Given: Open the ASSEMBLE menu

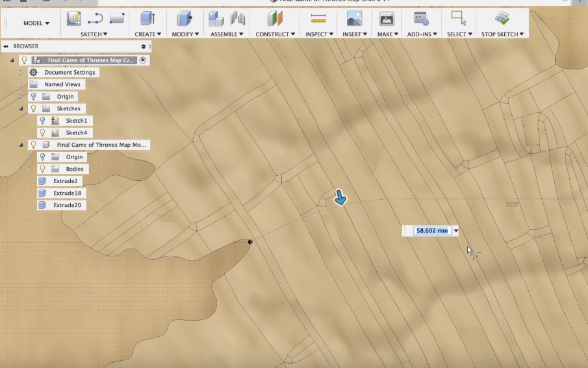Looking at the screenshot, I should tap(227, 34).
